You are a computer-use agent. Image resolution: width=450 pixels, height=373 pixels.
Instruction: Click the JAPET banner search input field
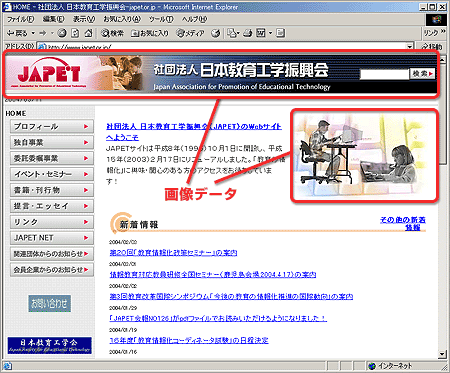pyautogui.click(x=385, y=74)
